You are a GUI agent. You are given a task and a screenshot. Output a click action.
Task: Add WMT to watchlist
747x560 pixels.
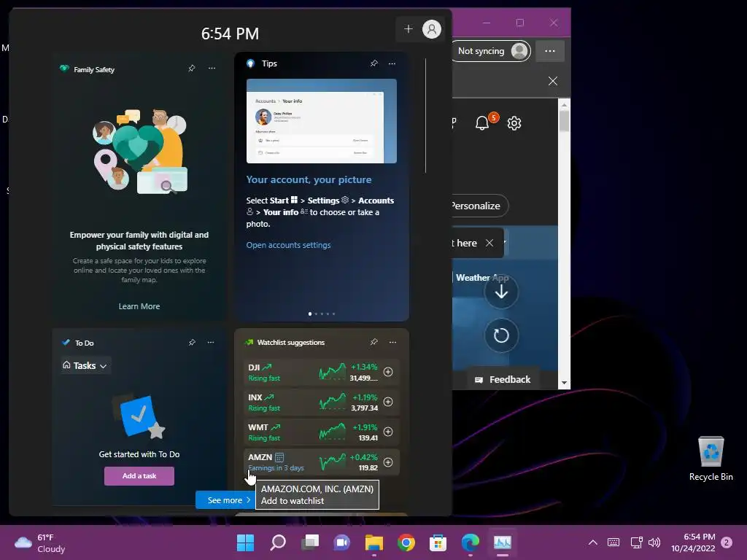(x=388, y=432)
